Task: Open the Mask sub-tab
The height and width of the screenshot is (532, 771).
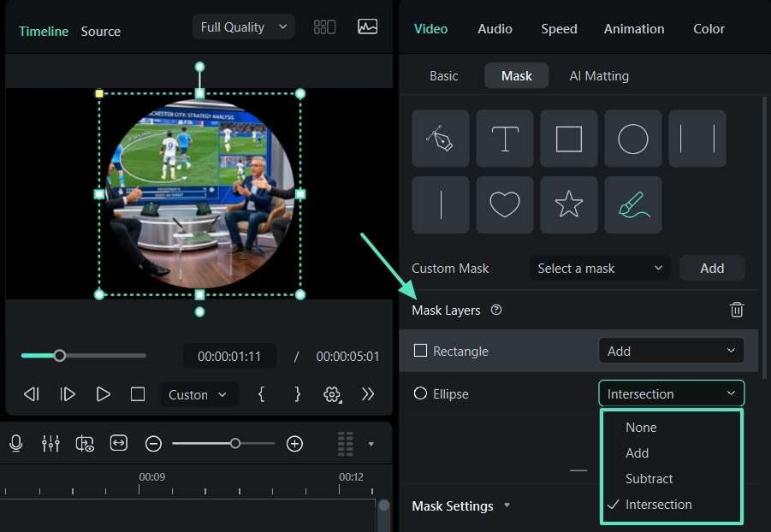Action: 516,76
